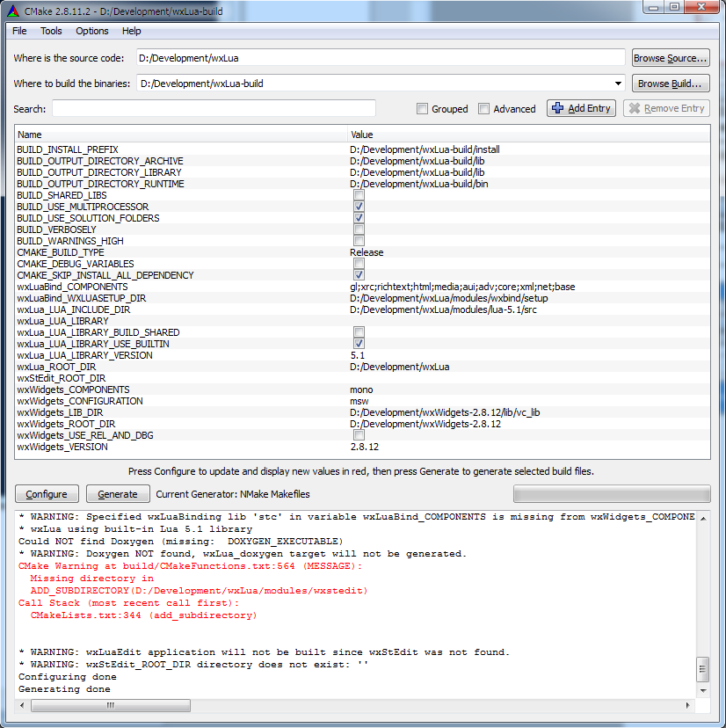
Task: Click the output log scroll right arrow
Action: coord(688,705)
